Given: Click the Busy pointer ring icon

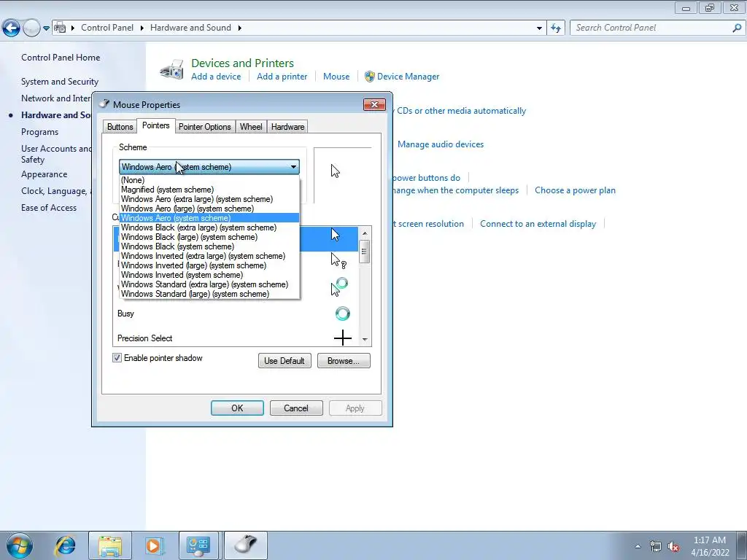Looking at the screenshot, I should [x=343, y=314].
